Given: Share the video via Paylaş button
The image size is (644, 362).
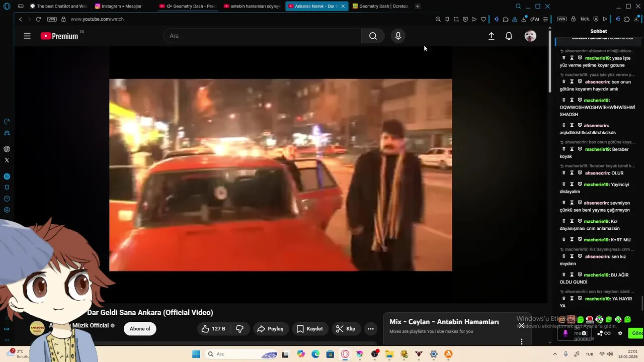Looking at the screenshot, I should coord(271,329).
